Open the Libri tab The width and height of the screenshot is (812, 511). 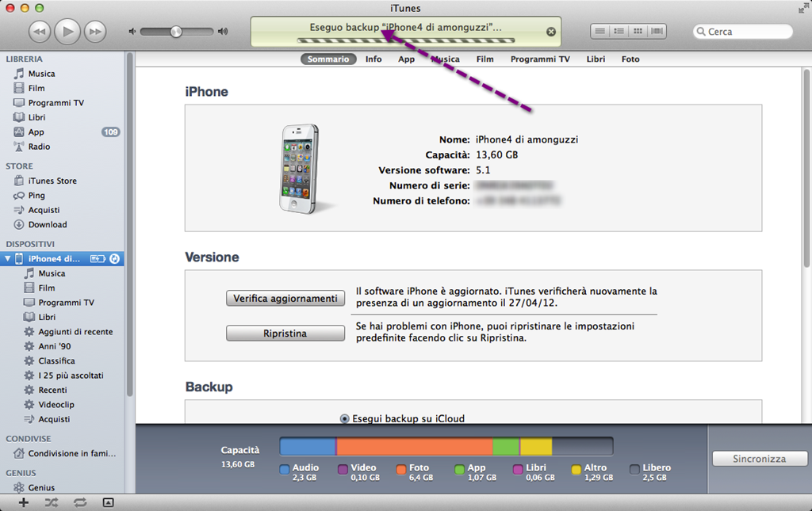tap(596, 59)
